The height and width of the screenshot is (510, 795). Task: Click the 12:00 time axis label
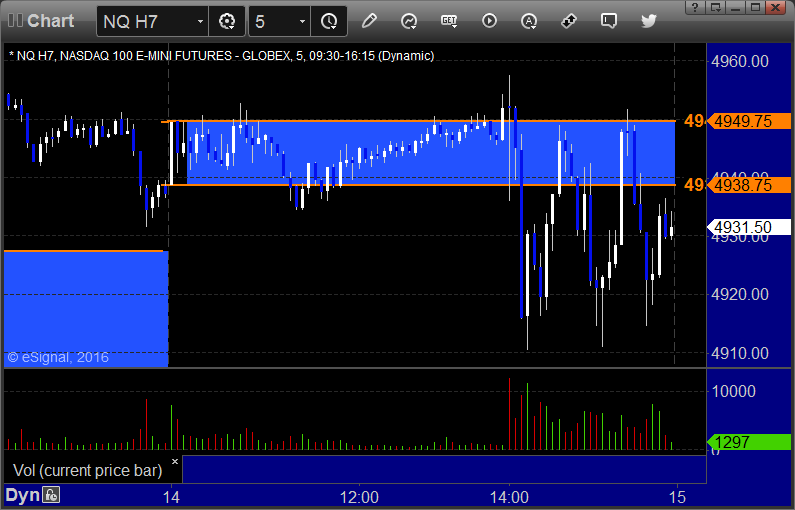[x=359, y=497]
